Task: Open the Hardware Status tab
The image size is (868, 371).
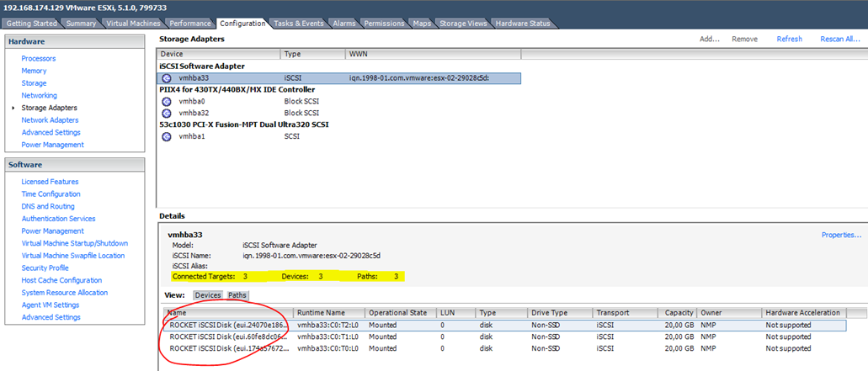Action: pos(523,24)
